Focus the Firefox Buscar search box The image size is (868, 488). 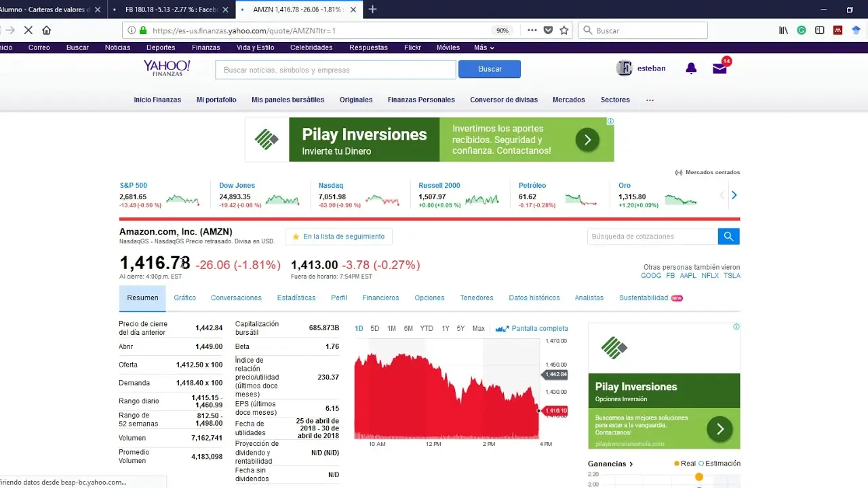click(x=643, y=30)
